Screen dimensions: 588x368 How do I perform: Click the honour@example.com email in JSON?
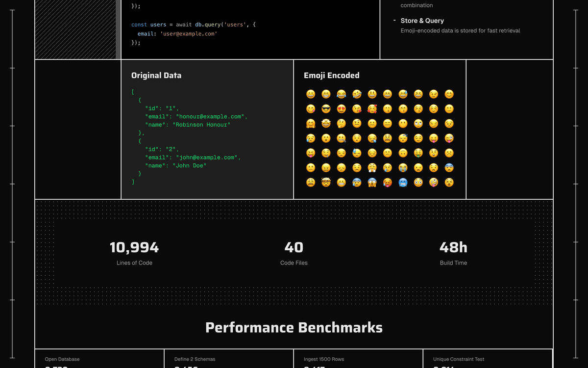(212, 117)
